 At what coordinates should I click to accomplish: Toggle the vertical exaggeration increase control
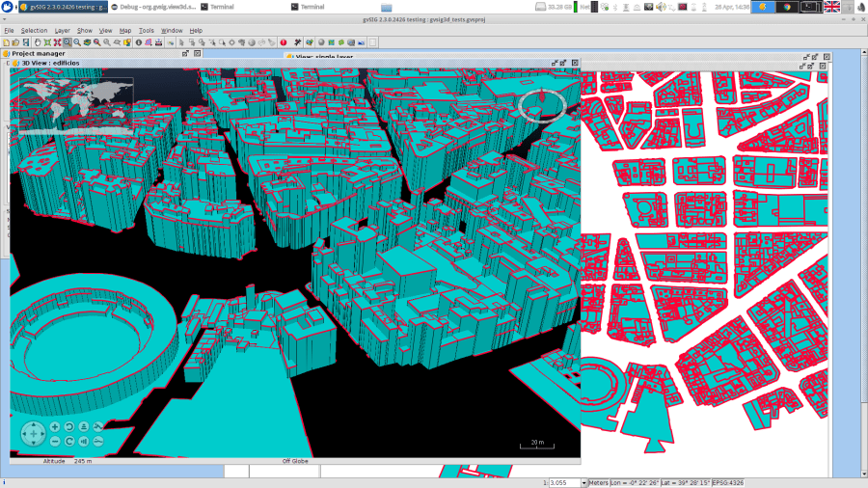[98, 426]
